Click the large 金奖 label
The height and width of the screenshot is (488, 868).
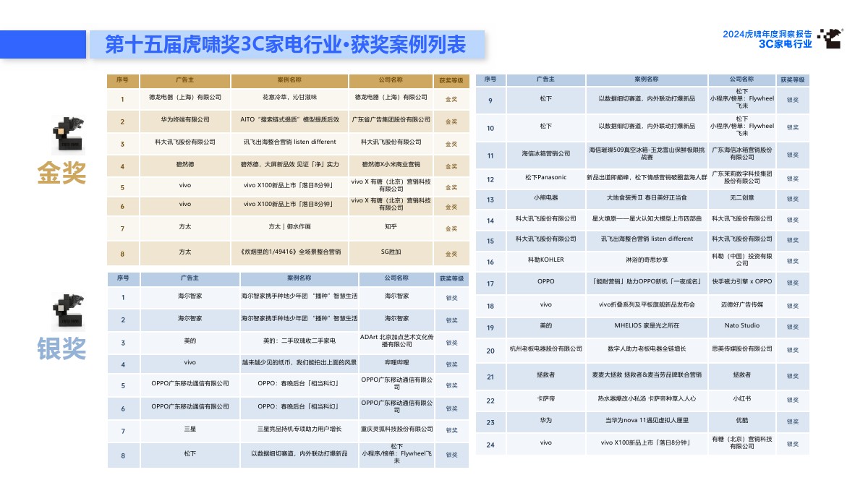click(x=61, y=173)
